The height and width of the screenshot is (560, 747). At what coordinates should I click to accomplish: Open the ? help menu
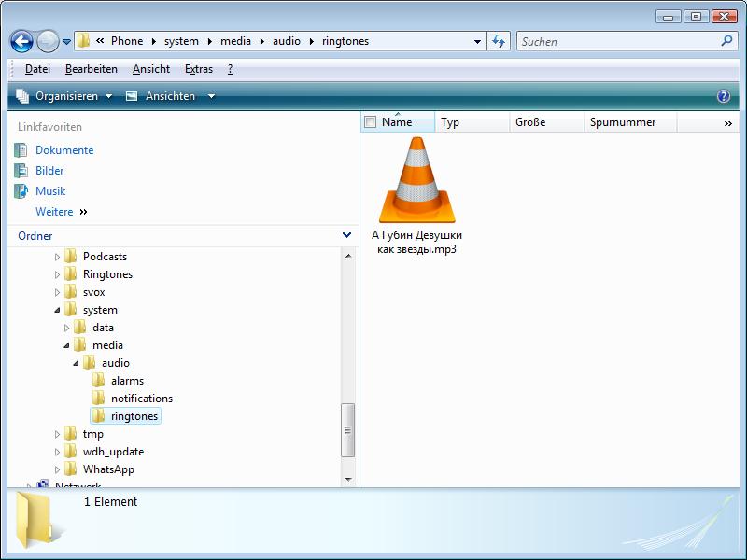pyautogui.click(x=230, y=69)
